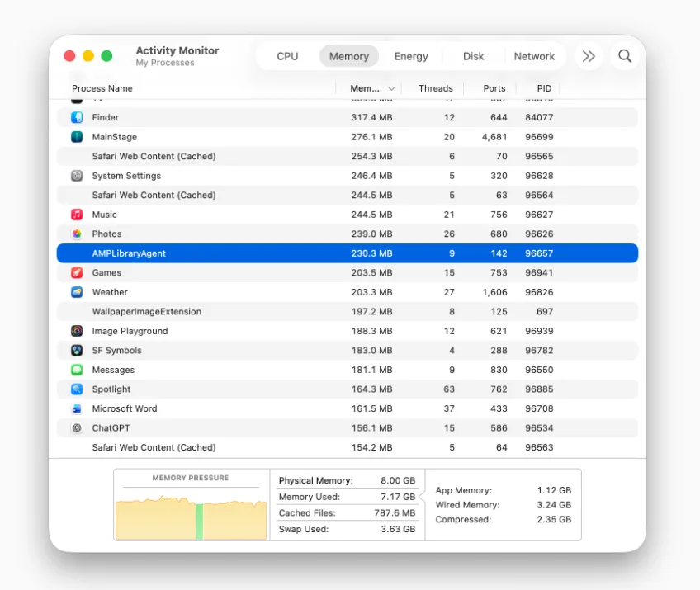The width and height of the screenshot is (700, 590).
Task: Sort by the Process Name column header
Action: coord(102,88)
